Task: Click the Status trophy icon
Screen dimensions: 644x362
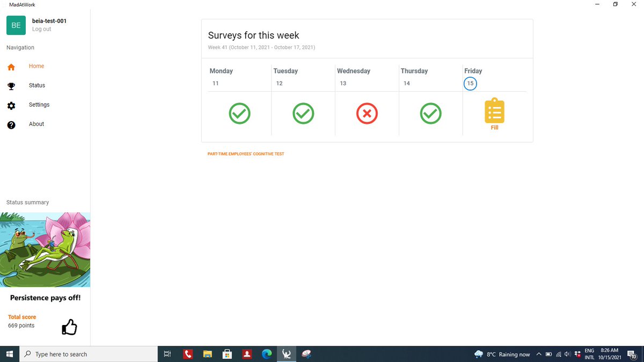Action: pos(11,86)
